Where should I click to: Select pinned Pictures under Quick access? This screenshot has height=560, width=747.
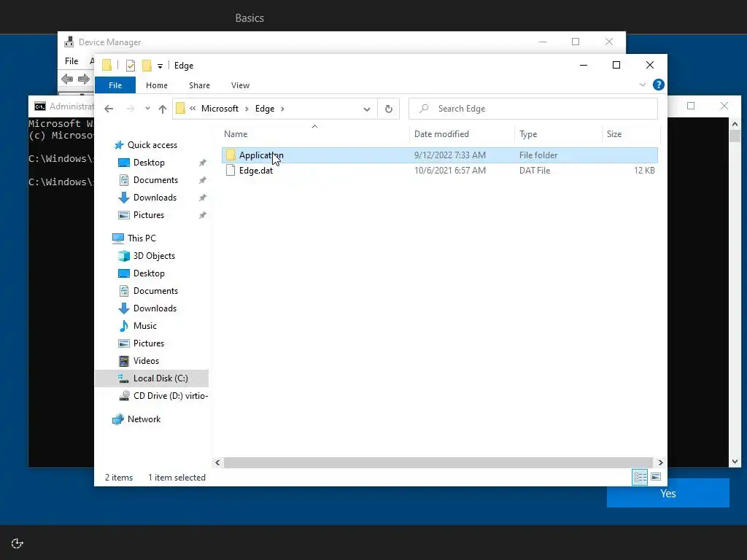pyautogui.click(x=148, y=215)
